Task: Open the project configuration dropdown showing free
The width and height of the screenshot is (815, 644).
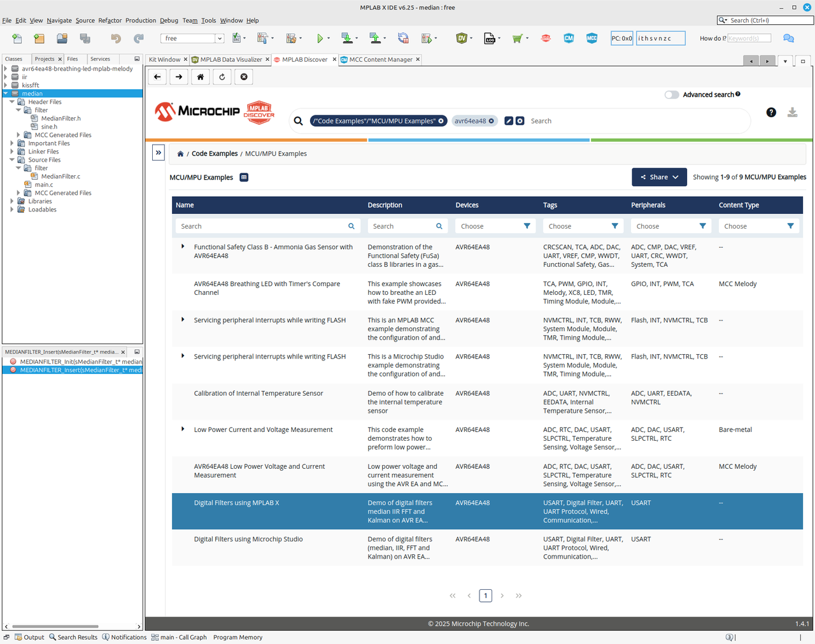Action: point(192,39)
